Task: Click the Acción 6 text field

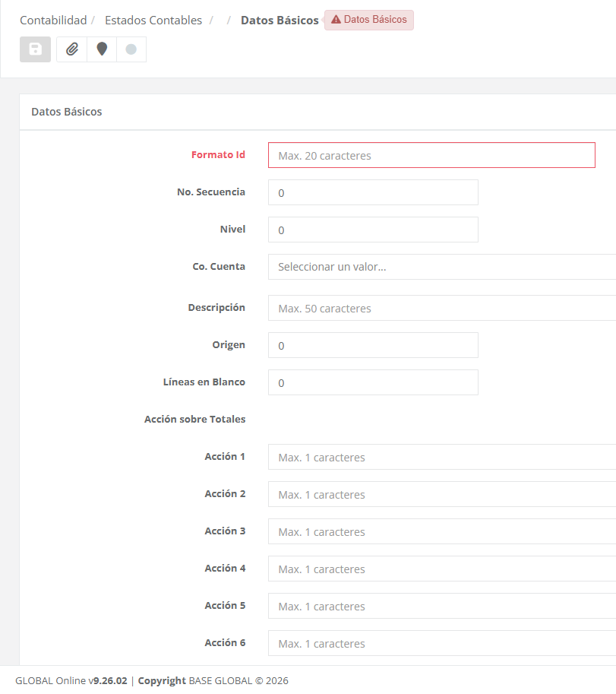Action: coord(441,644)
